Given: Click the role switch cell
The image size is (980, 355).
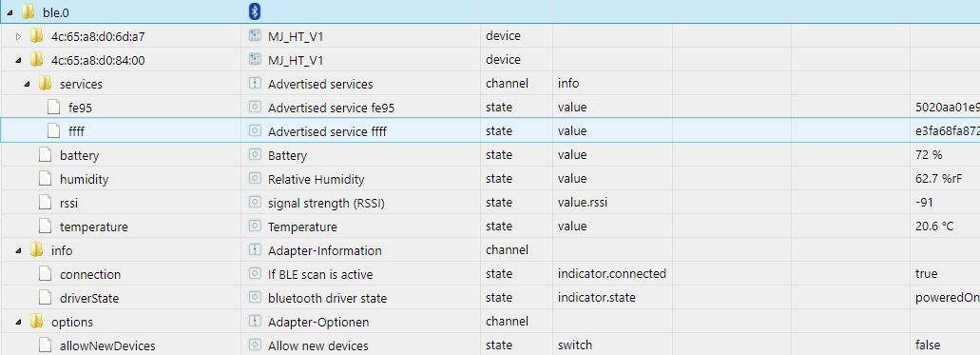Looking at the screenshot, I should 574,345.
